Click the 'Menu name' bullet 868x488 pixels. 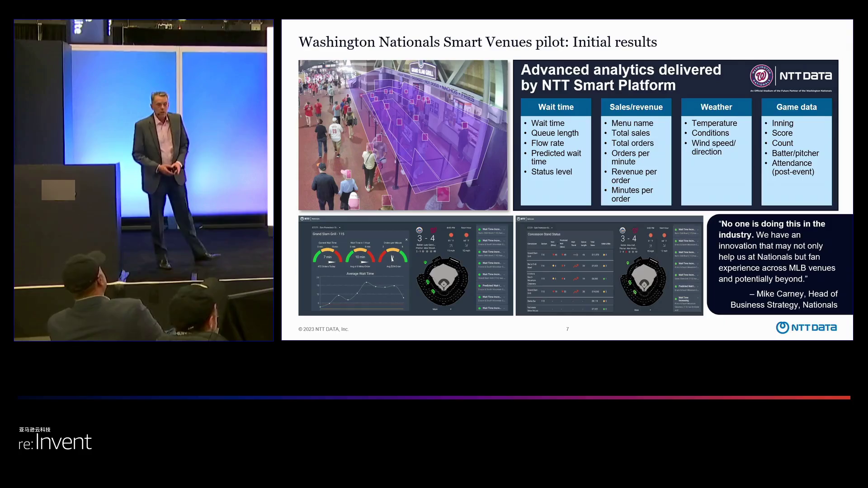tap(632, 123)
